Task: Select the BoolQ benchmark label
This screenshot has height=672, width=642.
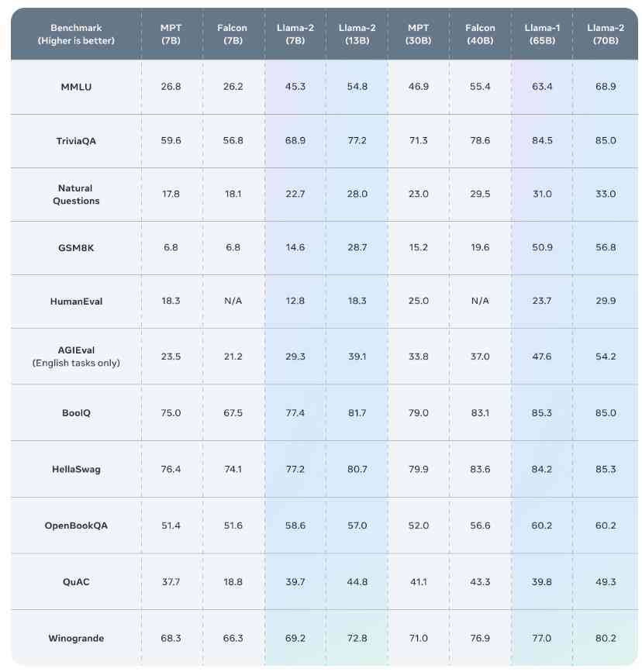Action: (76, 412)
